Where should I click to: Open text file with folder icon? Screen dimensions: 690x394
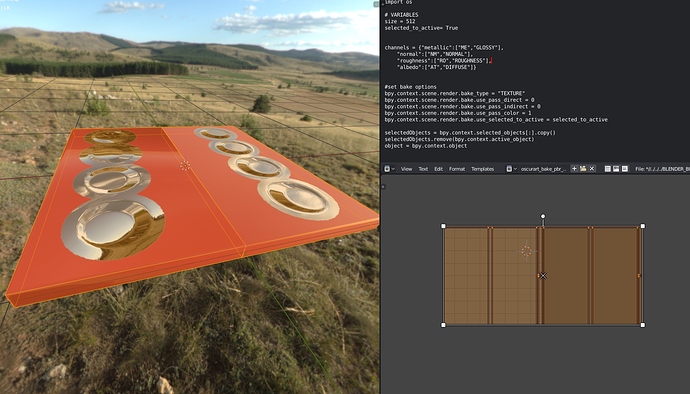[x=583, y=169]
